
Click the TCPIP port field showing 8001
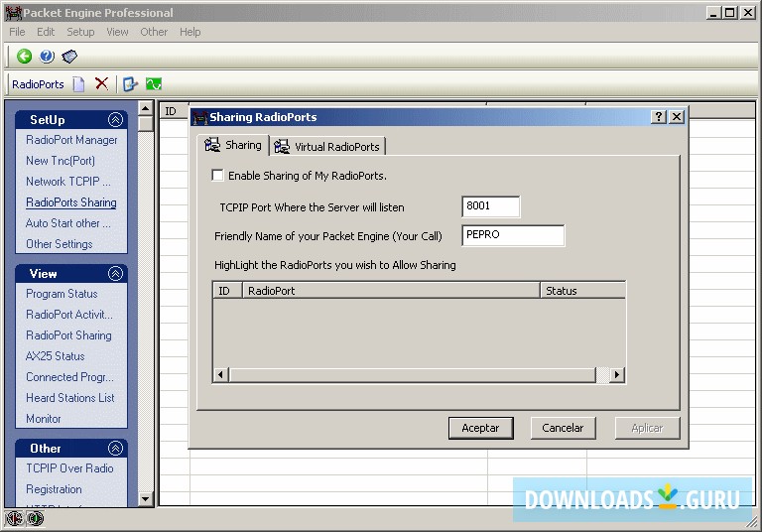pos(490,206)
